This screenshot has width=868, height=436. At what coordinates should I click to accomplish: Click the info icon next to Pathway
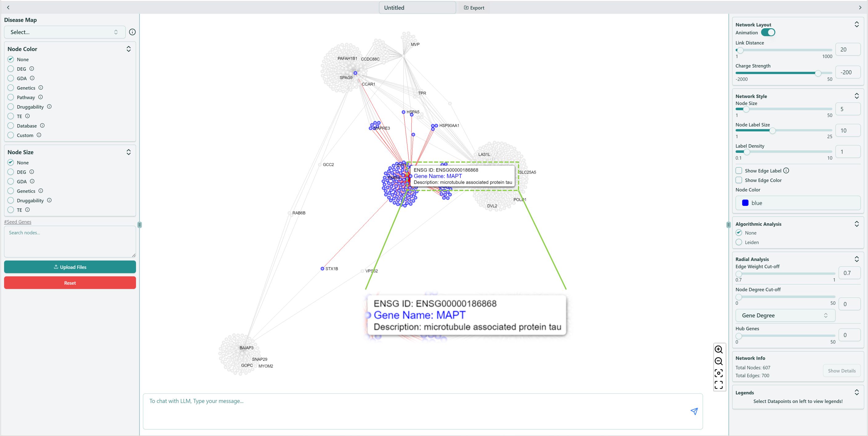[40, 97]
